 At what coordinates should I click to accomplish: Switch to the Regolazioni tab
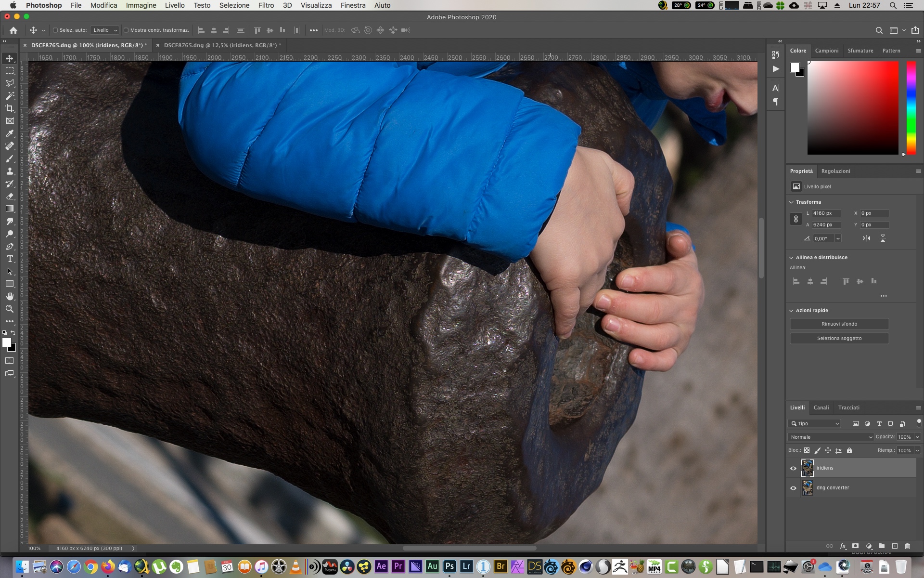(x=835, y=171)
